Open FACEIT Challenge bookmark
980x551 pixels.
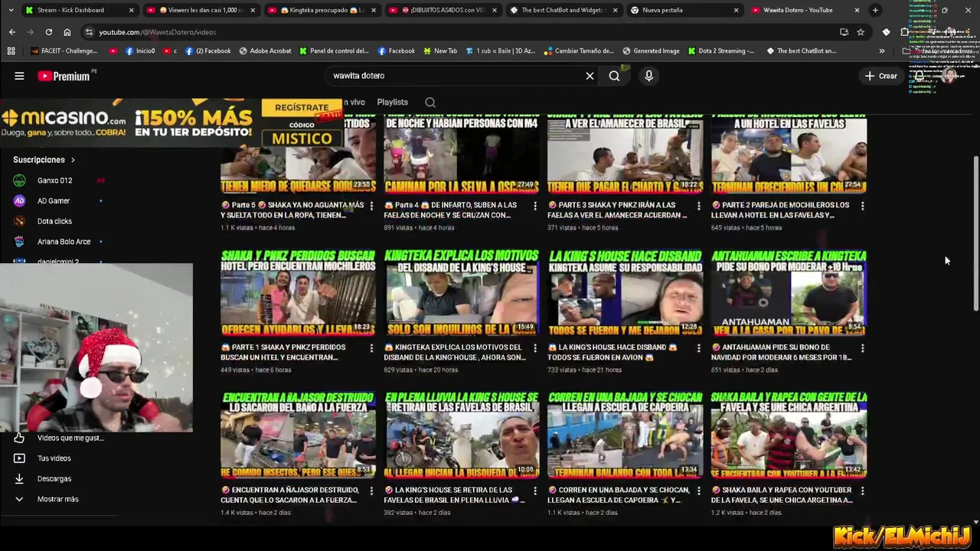click(x=64, y=51)
